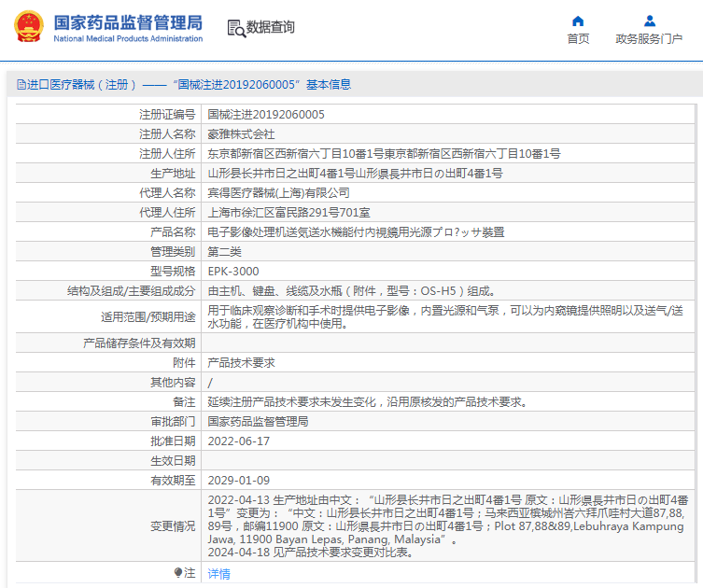The image size is (703, 588).
Task: Click the 型号规格 label
Action: tap(173, 272)
